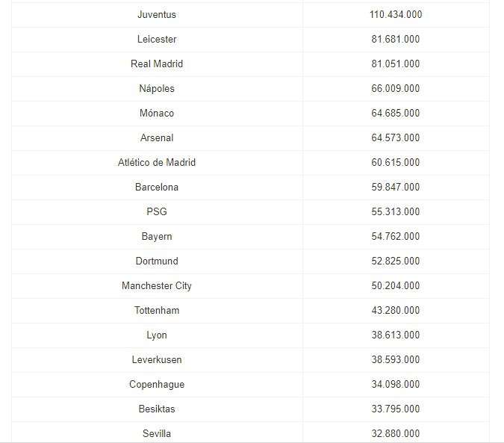
Task: Select the Mónaco row label
Action: (x=157, y=113)
